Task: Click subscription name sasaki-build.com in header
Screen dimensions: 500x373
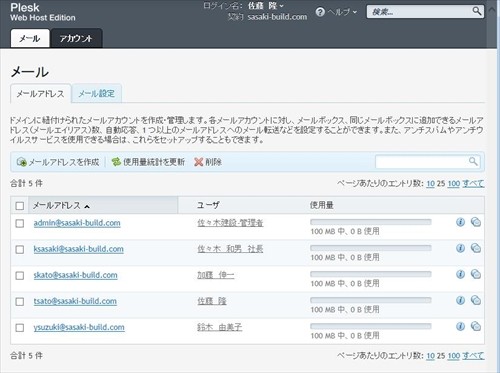Action: pyautogui.click(x=277, y=17)
